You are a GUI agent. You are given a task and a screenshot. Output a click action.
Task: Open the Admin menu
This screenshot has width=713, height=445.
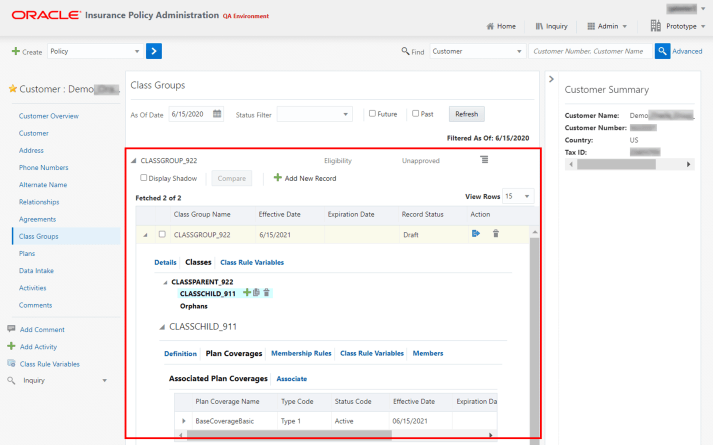[608, 26]
